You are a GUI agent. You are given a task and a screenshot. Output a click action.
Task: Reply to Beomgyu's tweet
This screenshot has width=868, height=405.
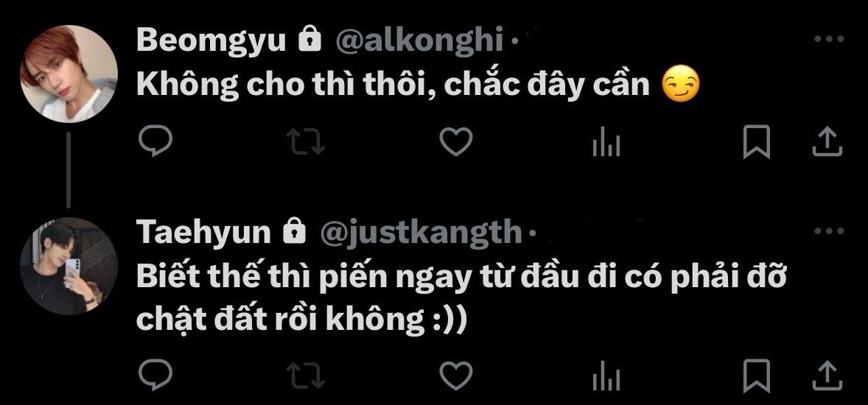coord(155,141)
